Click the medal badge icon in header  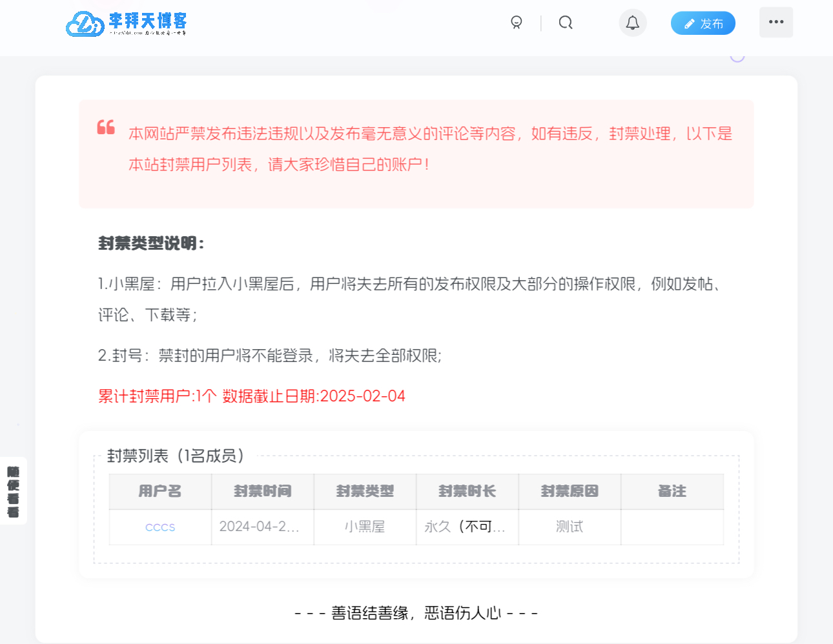[x=517, y=23]
